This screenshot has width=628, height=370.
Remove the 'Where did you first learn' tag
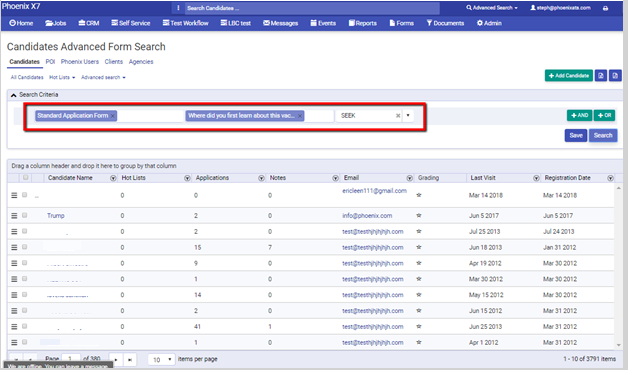coord(300,116)
